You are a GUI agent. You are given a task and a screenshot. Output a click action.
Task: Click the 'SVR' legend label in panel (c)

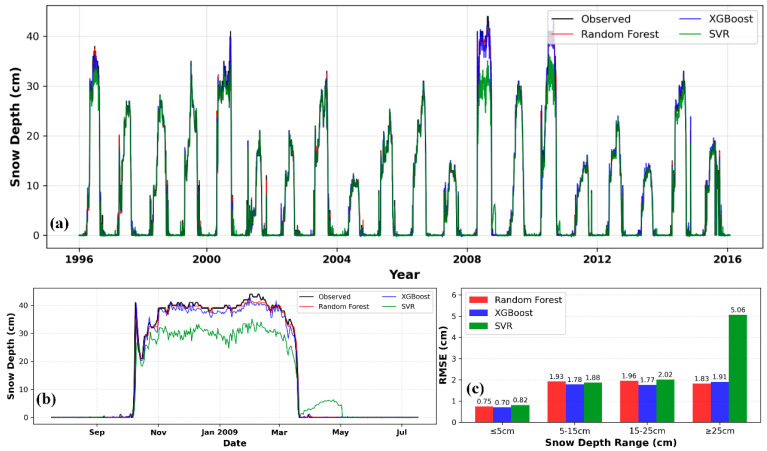[503, 326]
